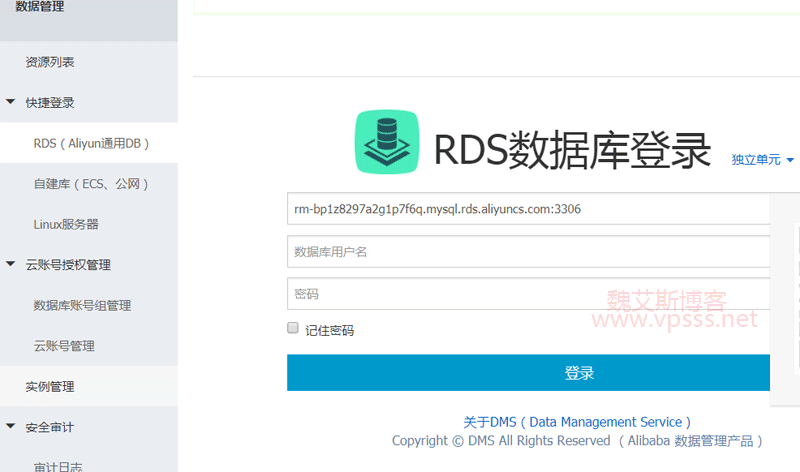
Task: Select RDS (Aliyun通用DB) menu item
Action: tap(91, 143)
